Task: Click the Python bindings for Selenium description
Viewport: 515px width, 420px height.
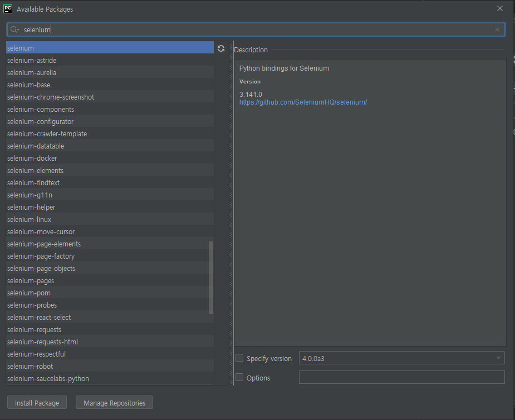Action: pyautogui.click(x=284, y=68)
